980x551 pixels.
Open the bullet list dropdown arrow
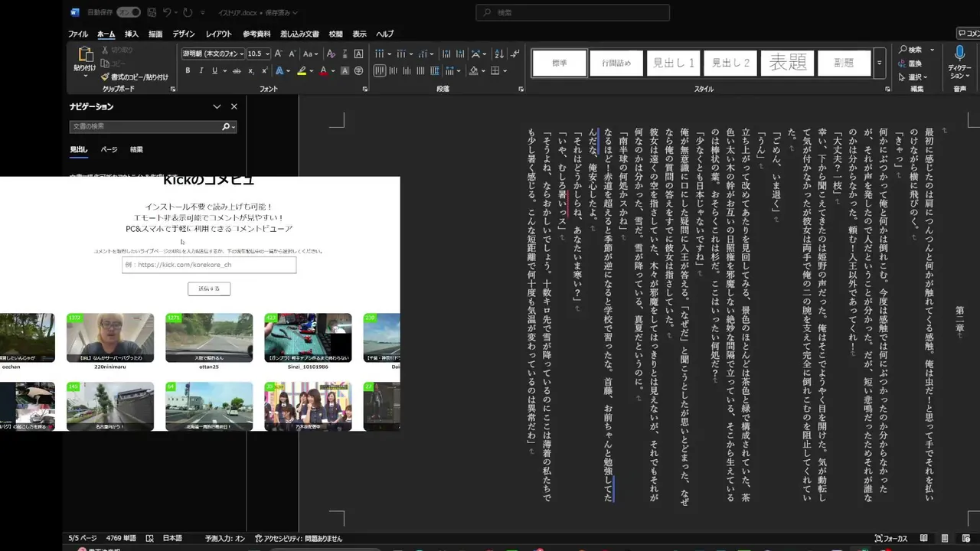pyautogui.click(x=389, y=54)
